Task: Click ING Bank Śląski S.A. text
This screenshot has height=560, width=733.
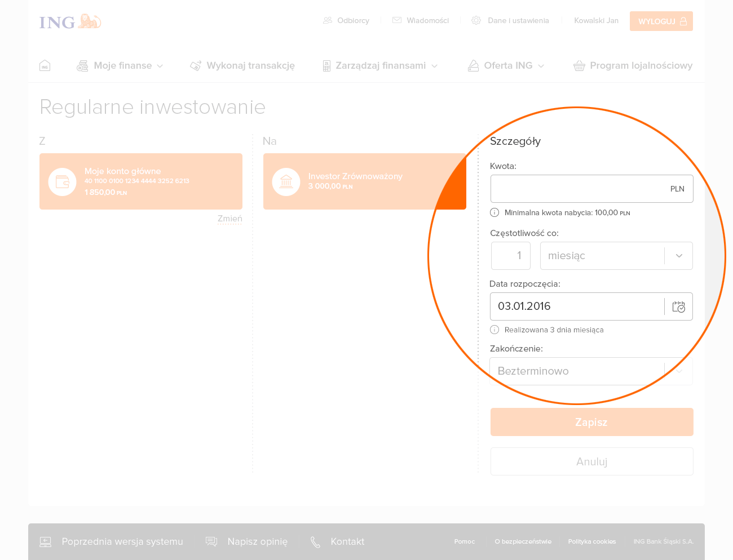Action: click(x=664, y=541)
